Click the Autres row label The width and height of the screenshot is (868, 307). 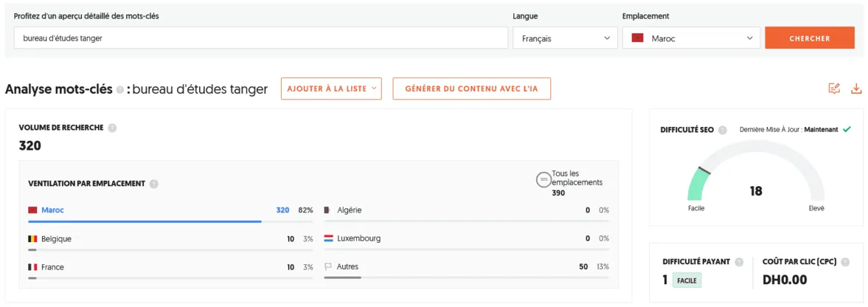point(347,267)
